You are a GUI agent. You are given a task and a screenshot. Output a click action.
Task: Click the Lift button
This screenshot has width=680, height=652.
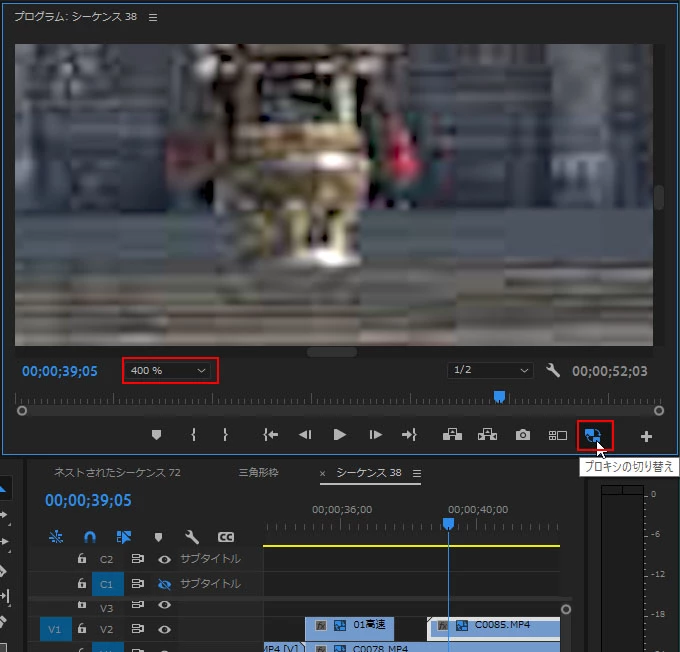pos(452,435)
